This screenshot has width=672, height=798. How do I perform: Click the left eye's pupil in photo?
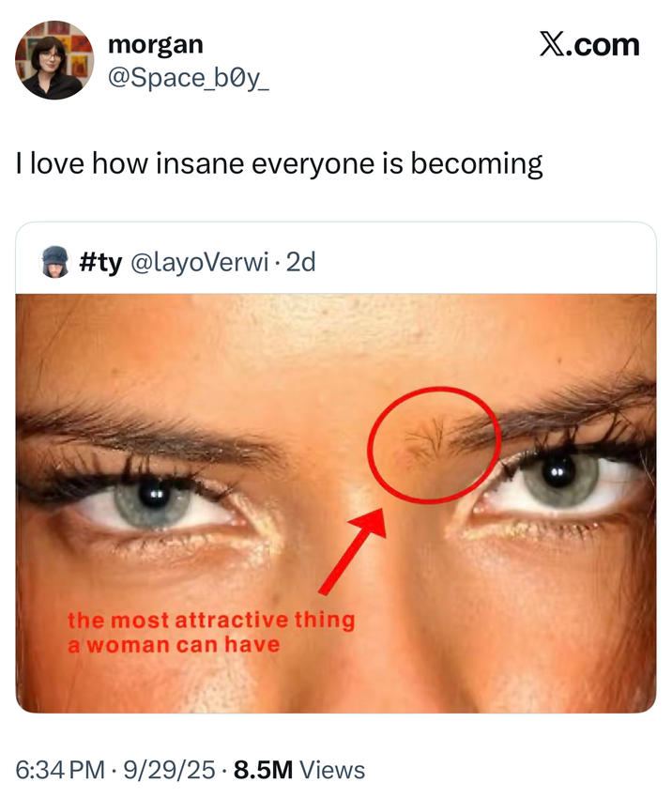click(151, 493)
